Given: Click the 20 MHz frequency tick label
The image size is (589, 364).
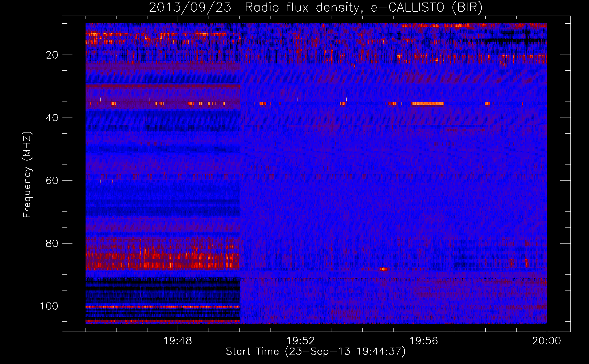Looking at the screenshot, I should pyautogui.click(x=52, y=55).
